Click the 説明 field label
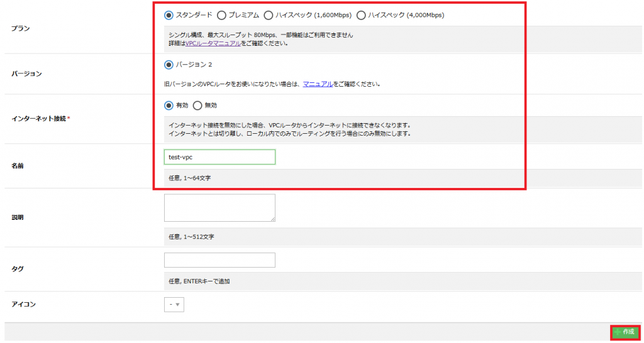The width and height of the screenshot is (644, 343). tap(18, 217)
